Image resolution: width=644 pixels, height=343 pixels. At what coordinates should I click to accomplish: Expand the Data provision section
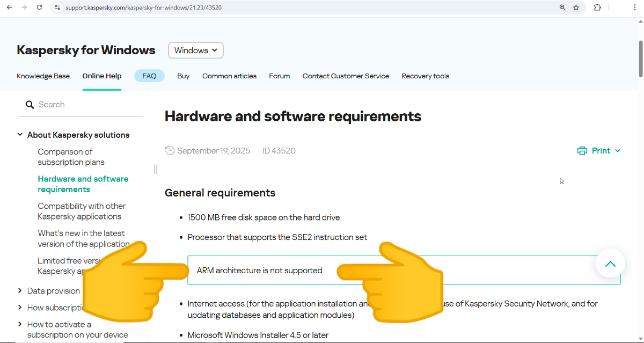pyautogui.click(x=20, y=291)
